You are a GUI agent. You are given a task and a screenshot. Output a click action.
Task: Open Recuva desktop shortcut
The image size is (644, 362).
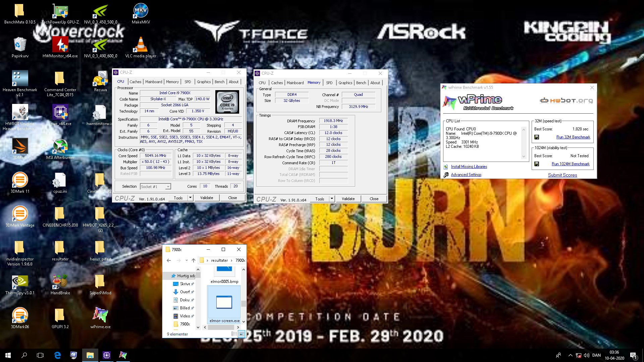pyautogui.click(x=100, y=81)
